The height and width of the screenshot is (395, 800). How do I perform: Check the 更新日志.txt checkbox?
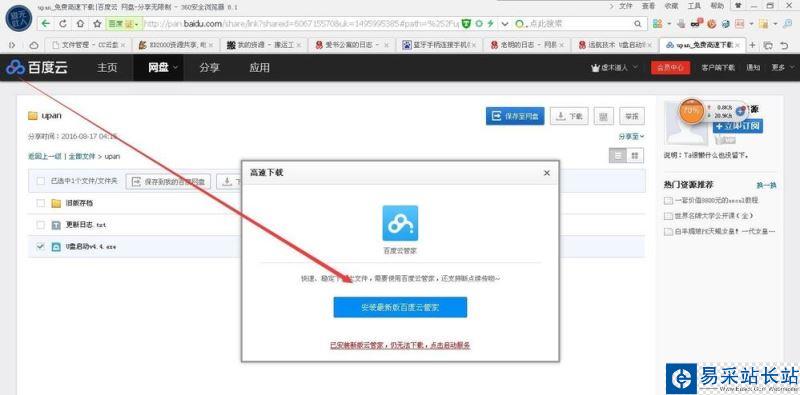40,225
